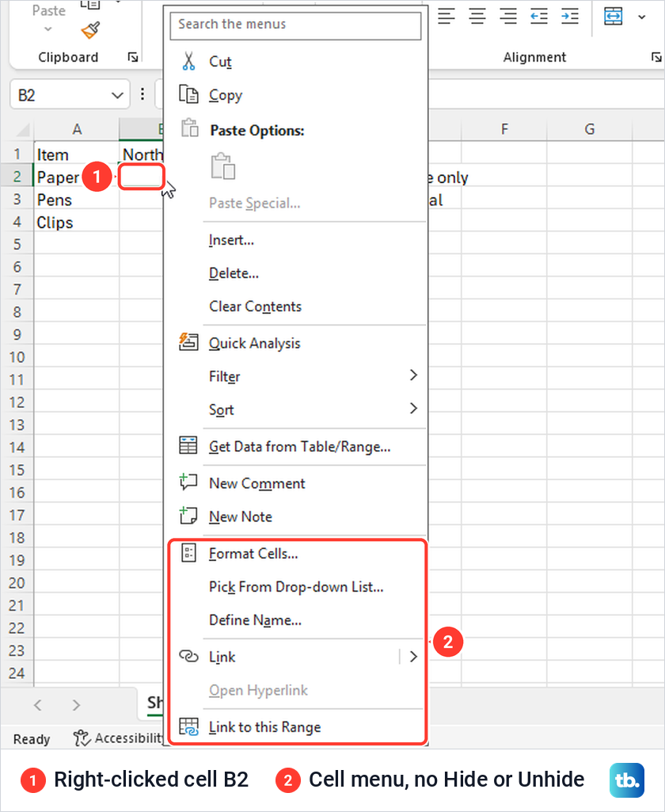Click cell A4 containing Clips
Screen dimensions: 665x812
77,223
